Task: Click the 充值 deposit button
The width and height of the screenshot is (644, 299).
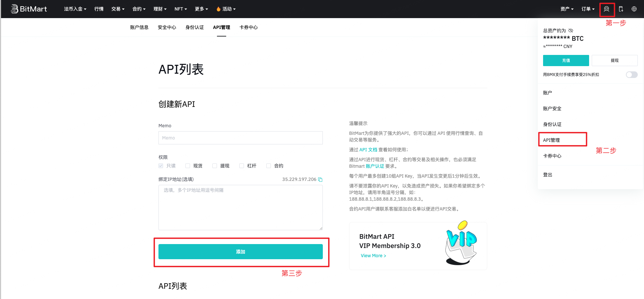Action: [x=566, y=61]
